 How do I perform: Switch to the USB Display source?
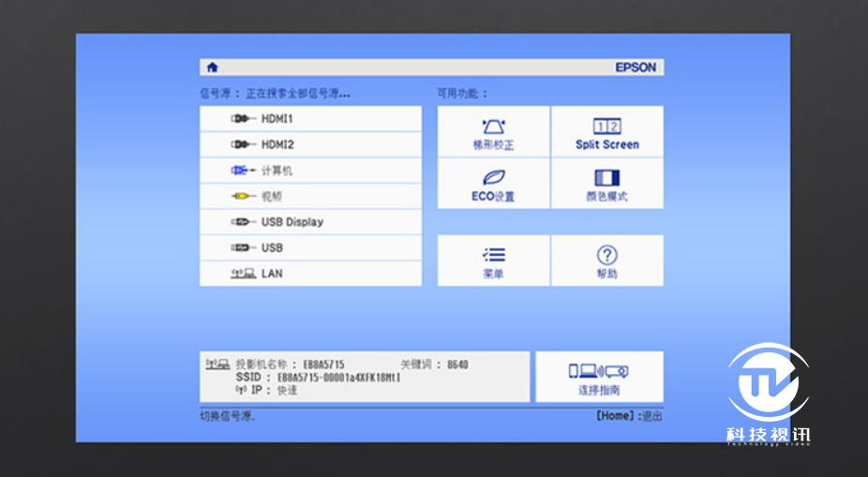[x=310, y=222]
